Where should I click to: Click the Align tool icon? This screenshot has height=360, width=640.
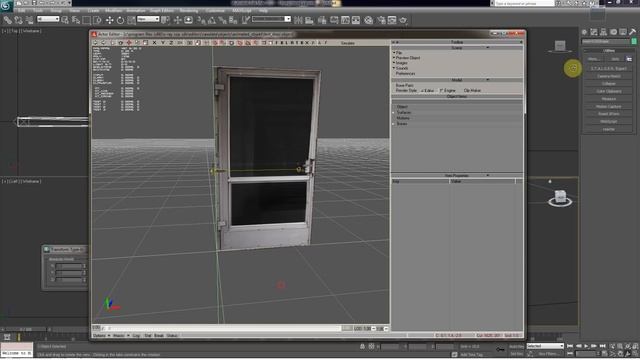[x=309, y=20]
